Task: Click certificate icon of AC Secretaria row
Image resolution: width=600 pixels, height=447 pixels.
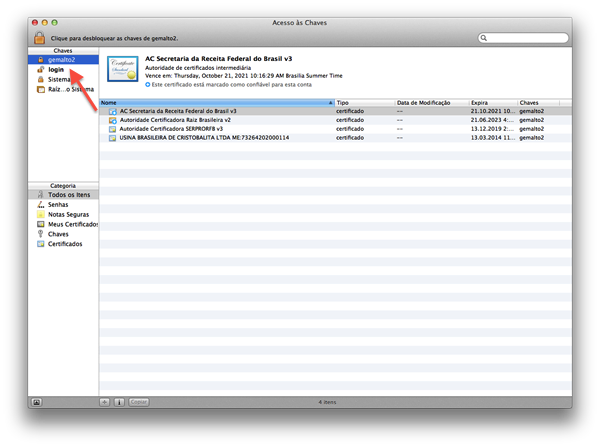Action: pyautogui.click(x=112, y=111)
